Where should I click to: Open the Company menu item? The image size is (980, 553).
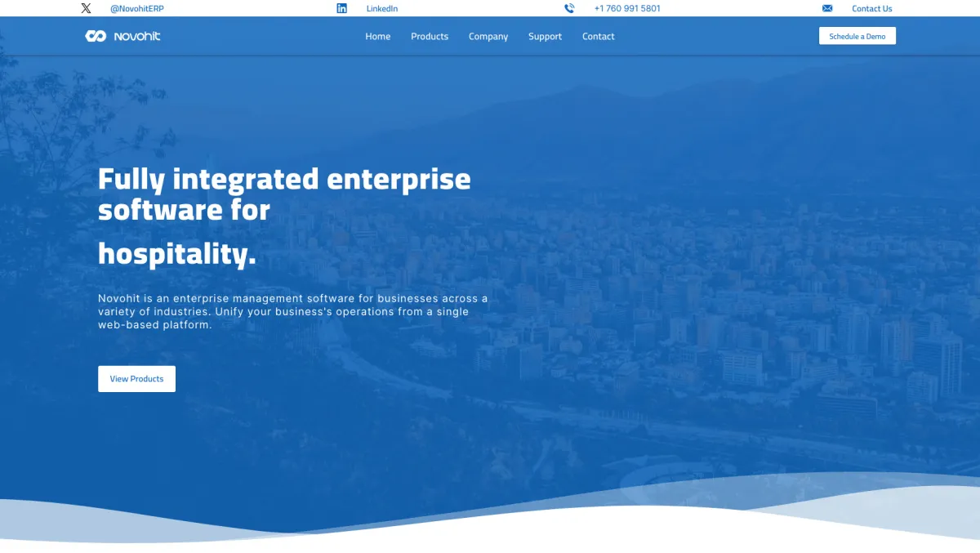click(x=488, y=36)
